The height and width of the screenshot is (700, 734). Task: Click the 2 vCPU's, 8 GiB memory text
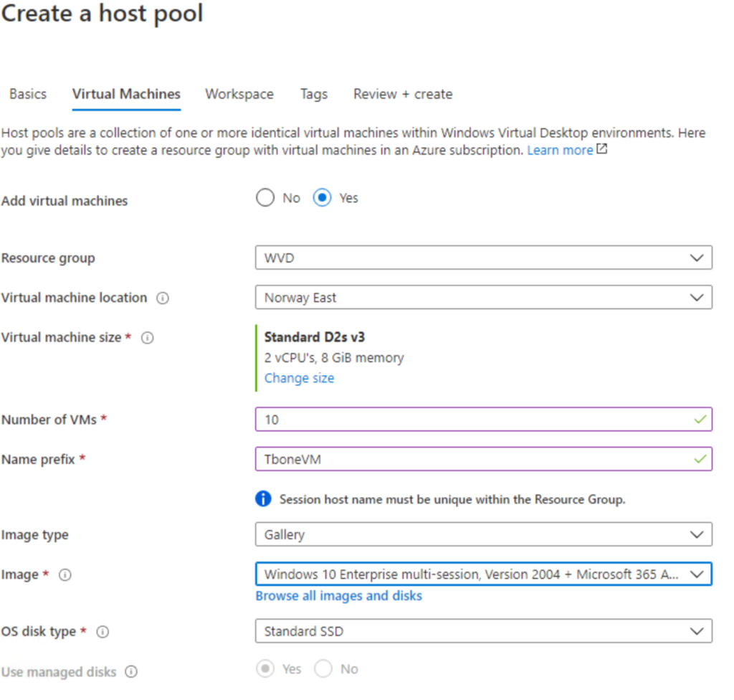point(334,358)
